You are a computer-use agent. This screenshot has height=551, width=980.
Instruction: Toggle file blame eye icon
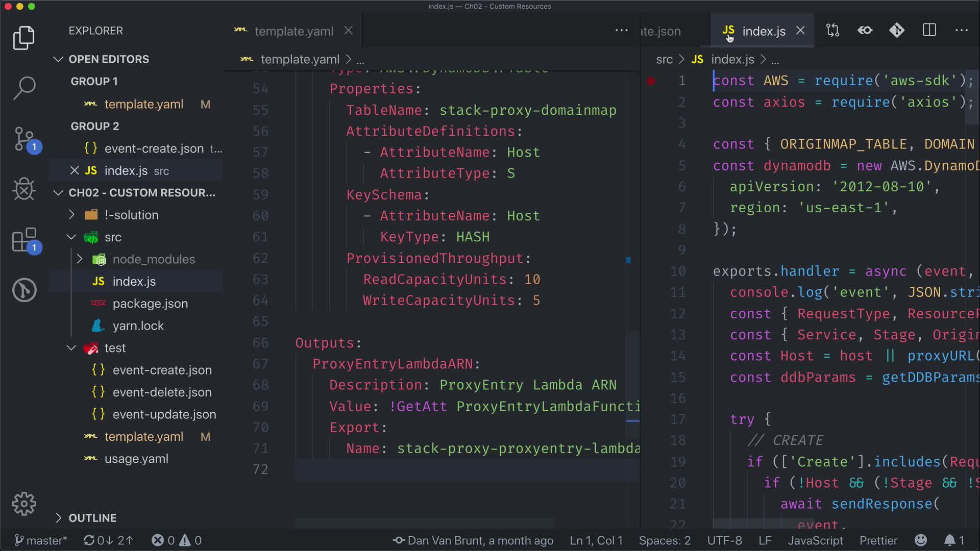click(x=865, y=31)
